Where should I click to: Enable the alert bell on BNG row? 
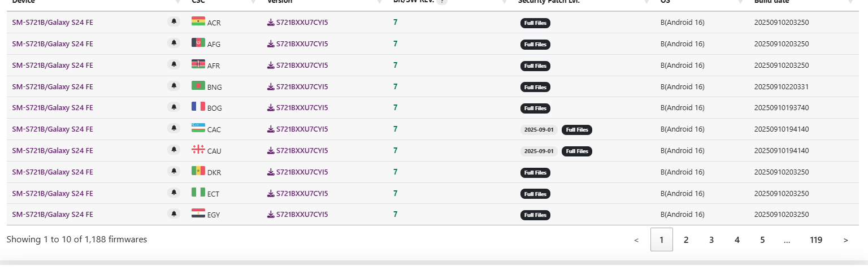point(174,86)
